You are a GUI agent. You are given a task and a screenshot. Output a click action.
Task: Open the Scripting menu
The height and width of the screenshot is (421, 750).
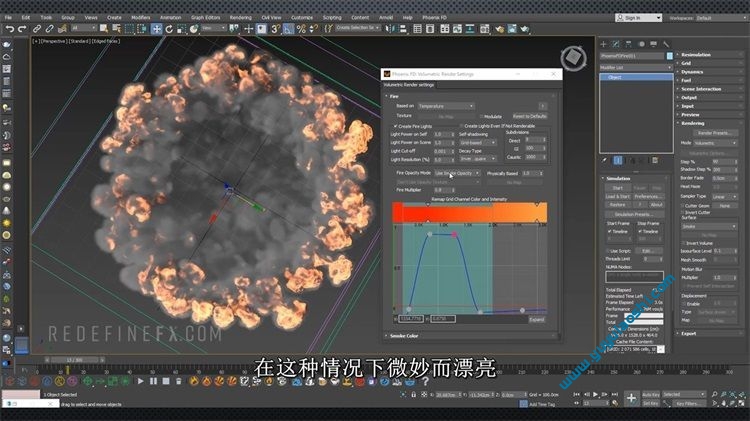[x=332, y=18]
